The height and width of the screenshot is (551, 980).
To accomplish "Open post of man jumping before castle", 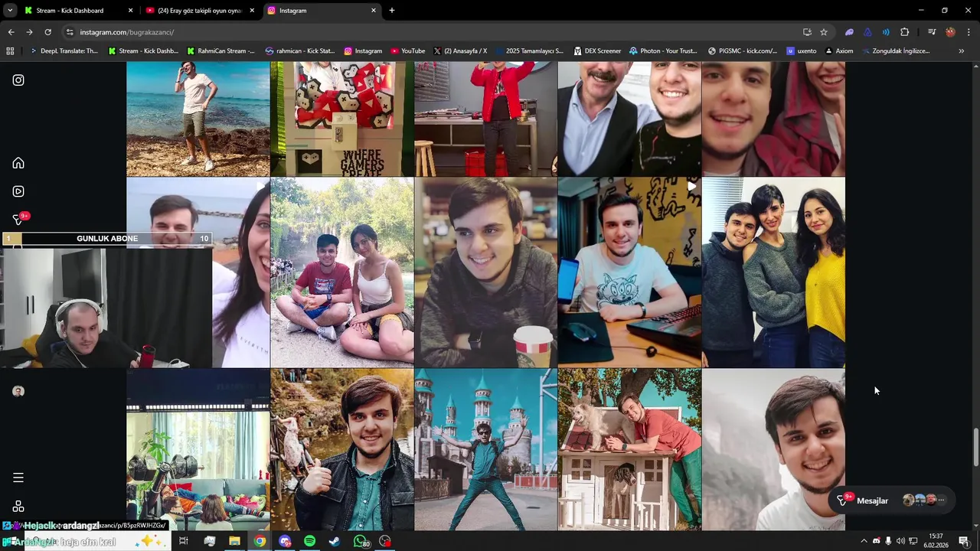I will 485,450.
